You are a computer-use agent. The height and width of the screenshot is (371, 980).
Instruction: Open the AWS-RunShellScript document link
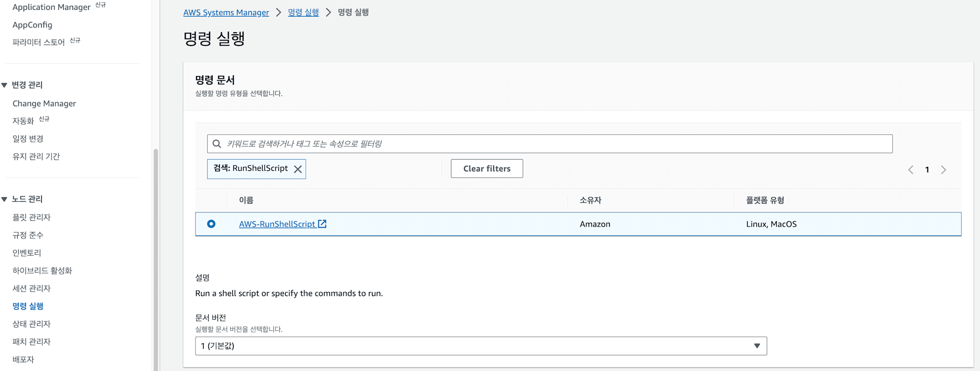coord(277,224)
